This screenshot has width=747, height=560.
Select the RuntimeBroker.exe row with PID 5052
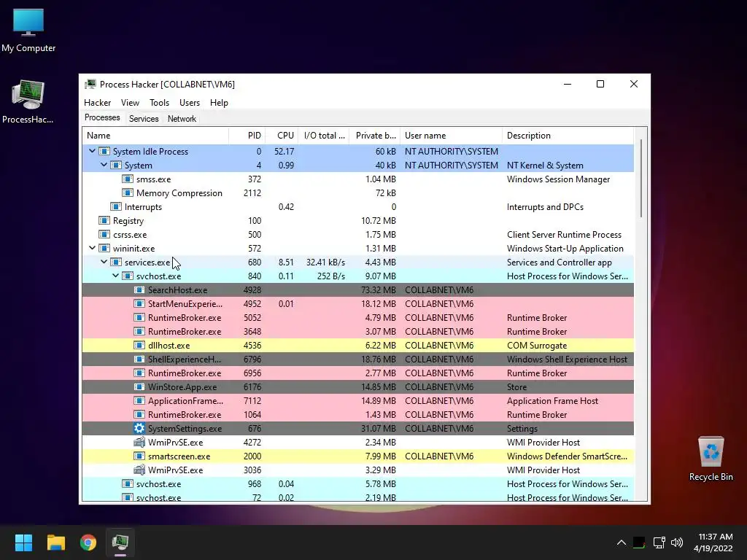point(357,318)
